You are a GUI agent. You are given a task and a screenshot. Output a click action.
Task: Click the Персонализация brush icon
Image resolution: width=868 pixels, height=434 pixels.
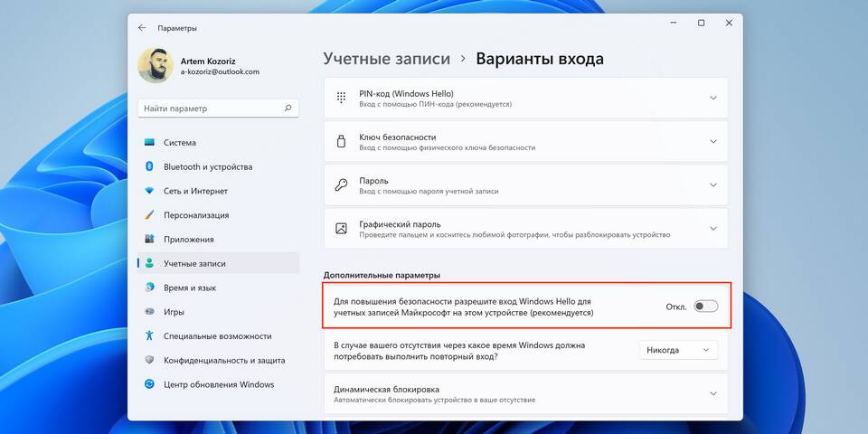(149, 215)
